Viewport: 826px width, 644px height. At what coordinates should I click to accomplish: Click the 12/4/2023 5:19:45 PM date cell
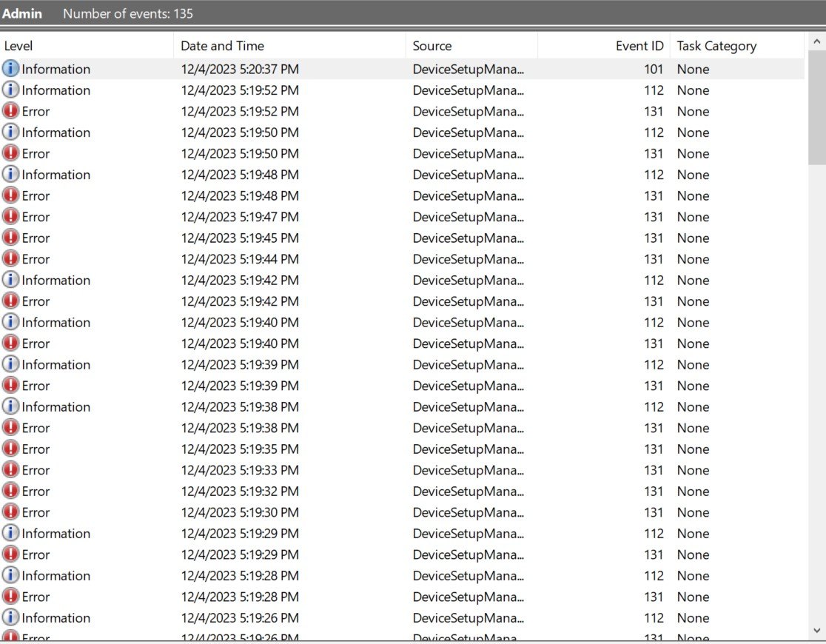[x=240, y=238]
